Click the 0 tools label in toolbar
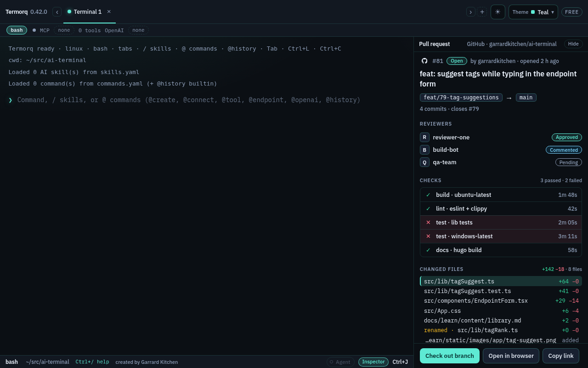Image resolution: width=588 pixels, height=368 pixels. (90, 30)
